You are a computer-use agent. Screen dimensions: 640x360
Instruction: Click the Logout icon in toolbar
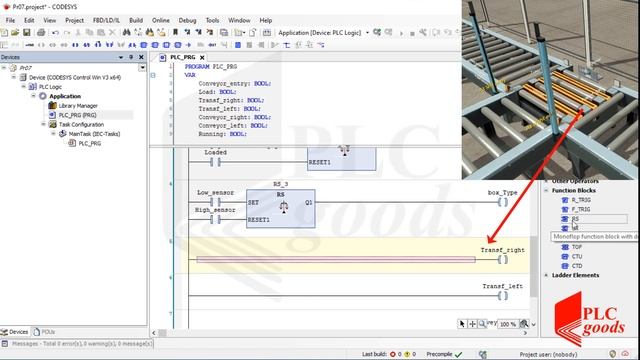click(x=389, y=32)
